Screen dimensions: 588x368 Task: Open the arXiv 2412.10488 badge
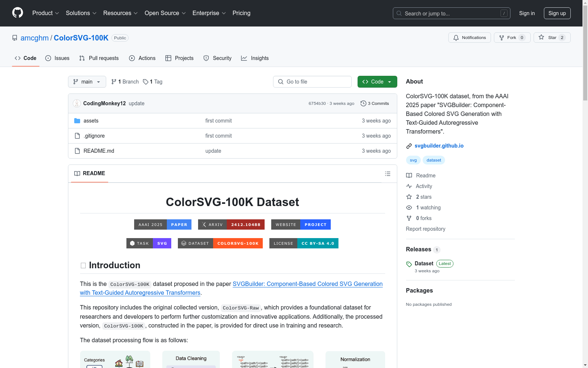231,224
